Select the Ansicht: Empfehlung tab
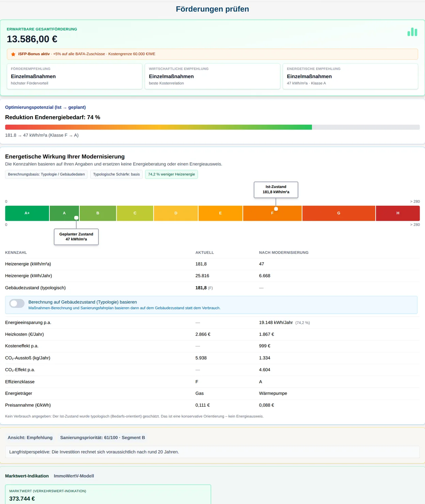Screen dimensions: 425x504 (30, 438)
